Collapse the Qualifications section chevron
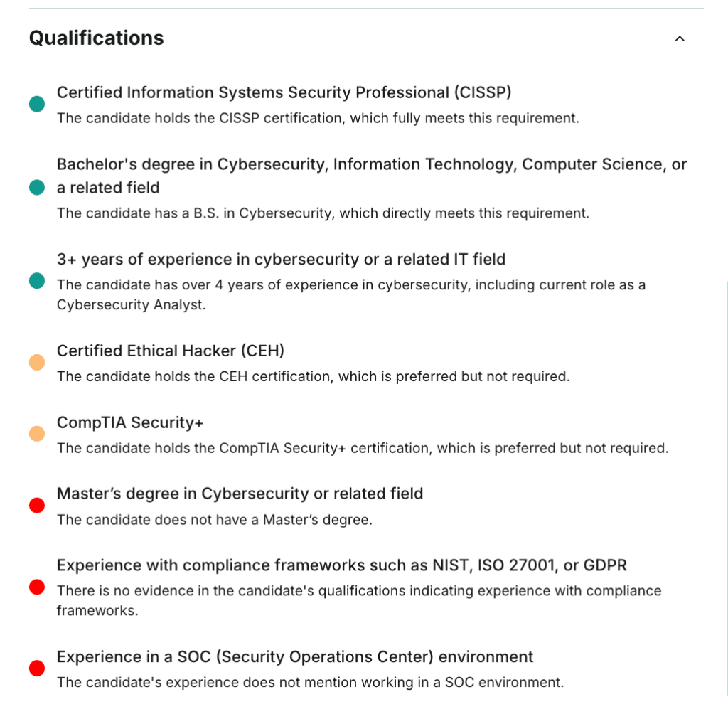The image size is (728, 724). (680, 39)
